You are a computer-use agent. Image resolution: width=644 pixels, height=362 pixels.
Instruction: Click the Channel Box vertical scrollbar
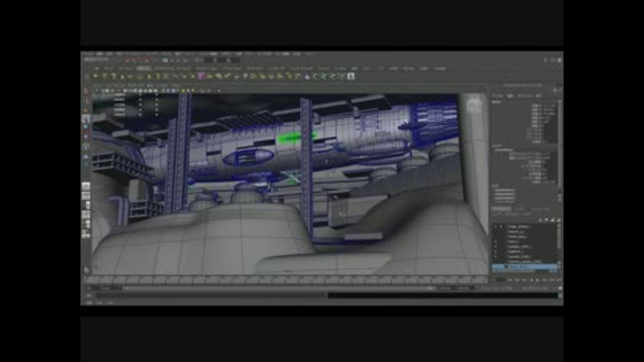click(x=559, y=143)
